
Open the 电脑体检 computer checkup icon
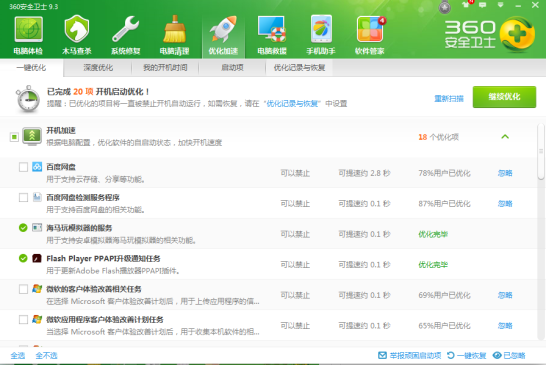pos(28,35)
